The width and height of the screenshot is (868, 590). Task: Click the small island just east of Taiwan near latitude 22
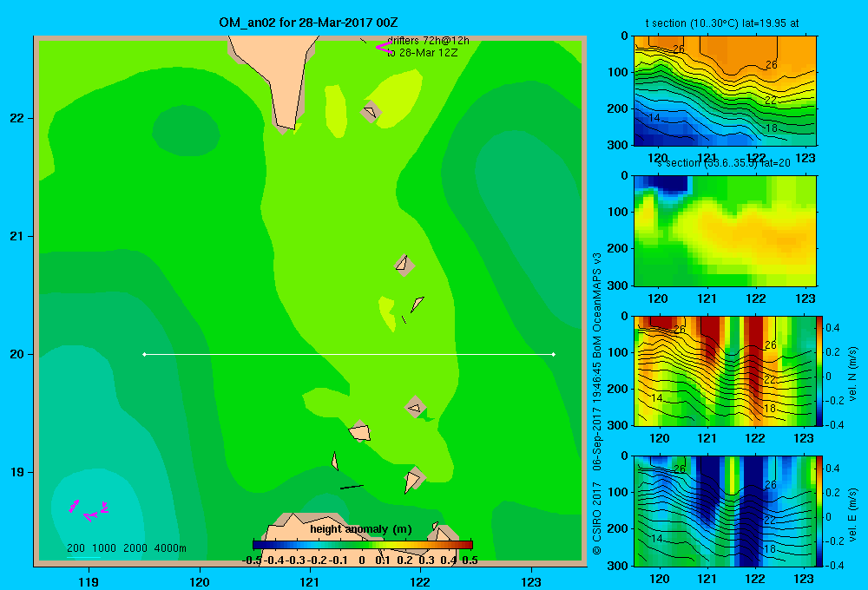(371, 112)
